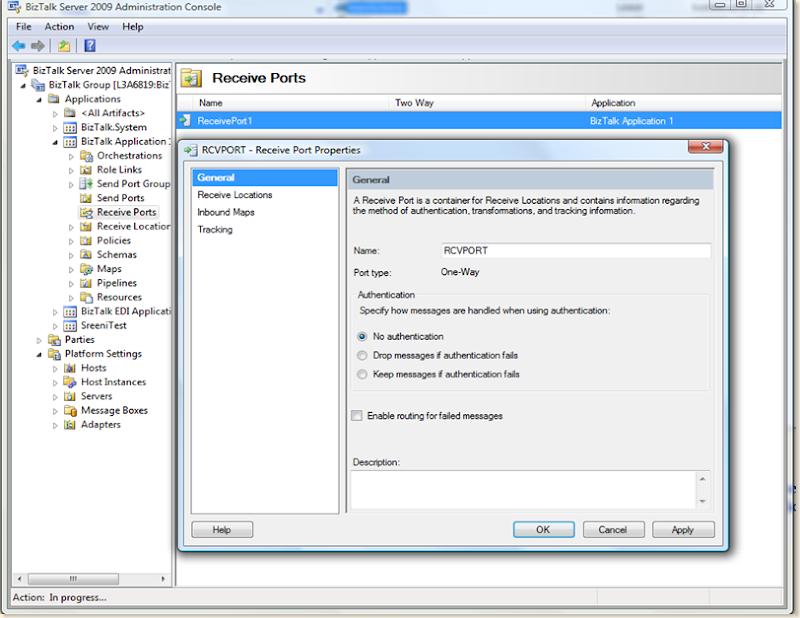Click the Forward arrow toolbar icon
800x618 pixels.
point(38,46)
